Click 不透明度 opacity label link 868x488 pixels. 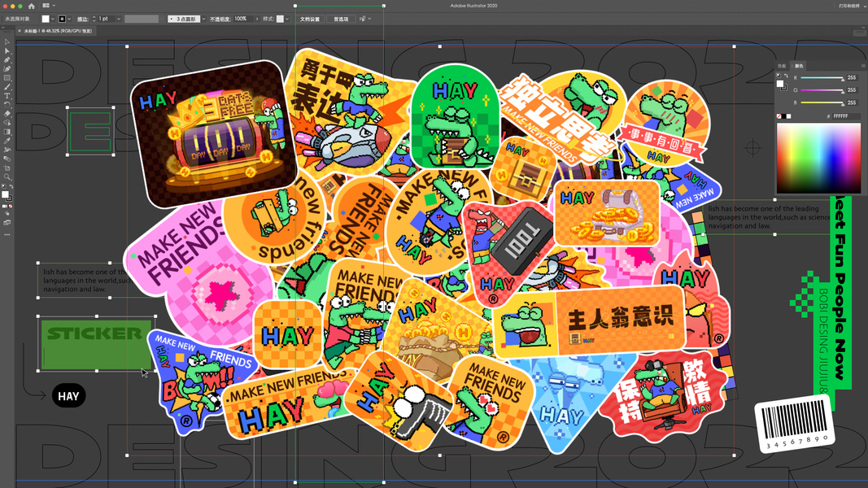(x=220, y=19)
